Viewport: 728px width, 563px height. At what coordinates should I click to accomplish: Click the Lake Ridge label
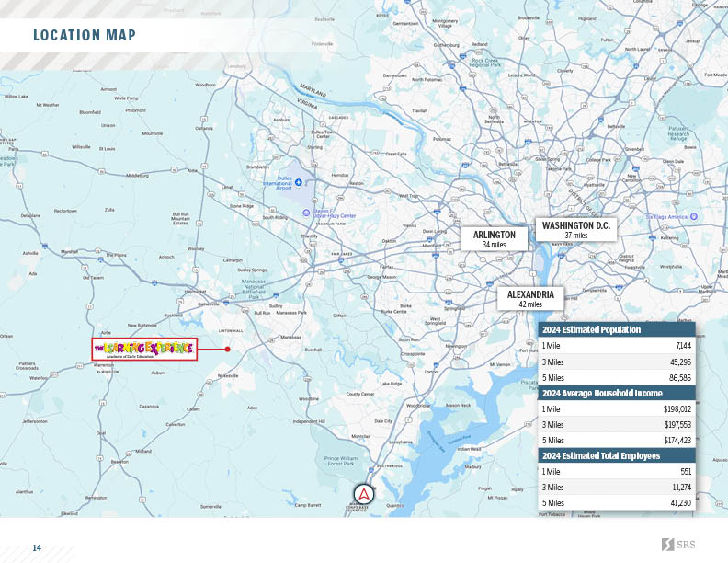pyautogui.click(x=391, y=384)
